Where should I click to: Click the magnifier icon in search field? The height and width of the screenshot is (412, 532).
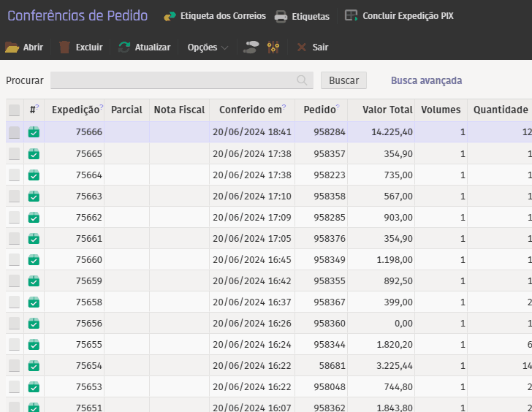tap(302, 80)
